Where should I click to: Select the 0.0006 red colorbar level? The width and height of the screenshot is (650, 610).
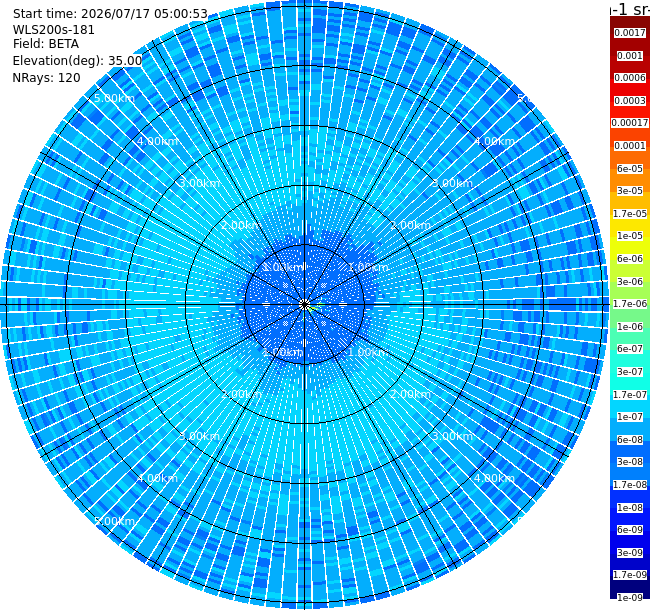point(630,78)
